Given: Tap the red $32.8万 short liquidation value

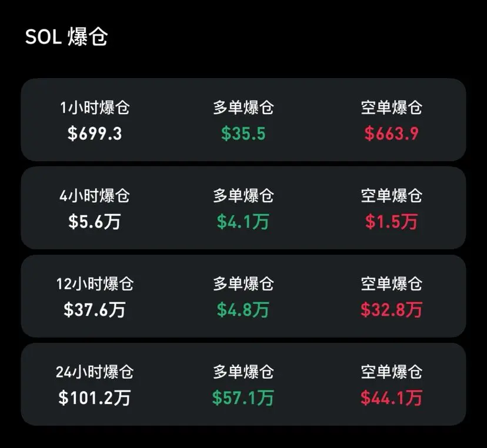Looking at the screenshot, I should (391, 310).
